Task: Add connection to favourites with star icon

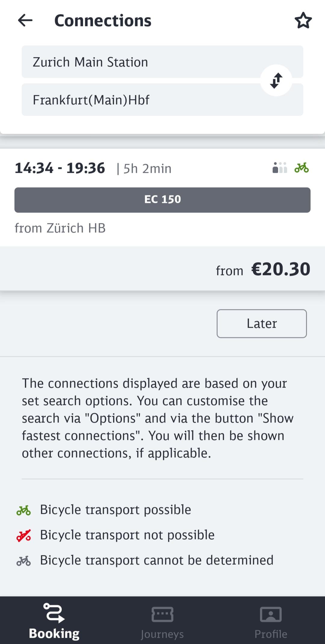Action: pos(303,20)
